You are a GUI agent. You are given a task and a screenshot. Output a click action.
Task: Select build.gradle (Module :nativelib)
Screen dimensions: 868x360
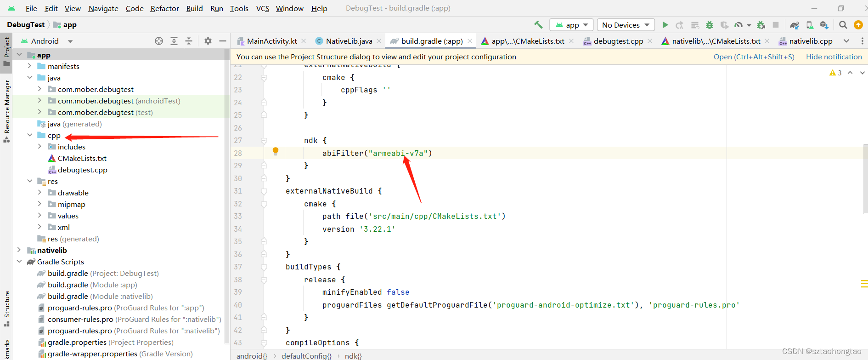(x=100, y=296)
